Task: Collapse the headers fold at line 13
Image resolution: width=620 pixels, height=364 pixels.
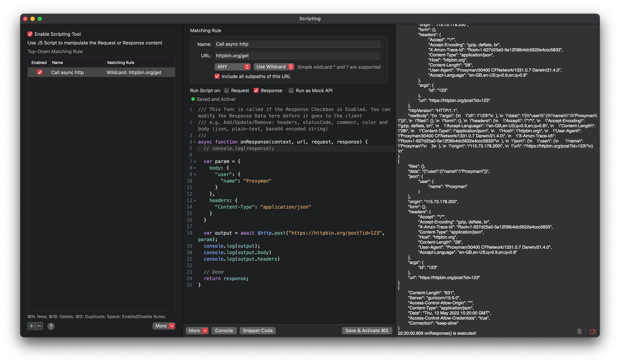Action: point(195,200)
